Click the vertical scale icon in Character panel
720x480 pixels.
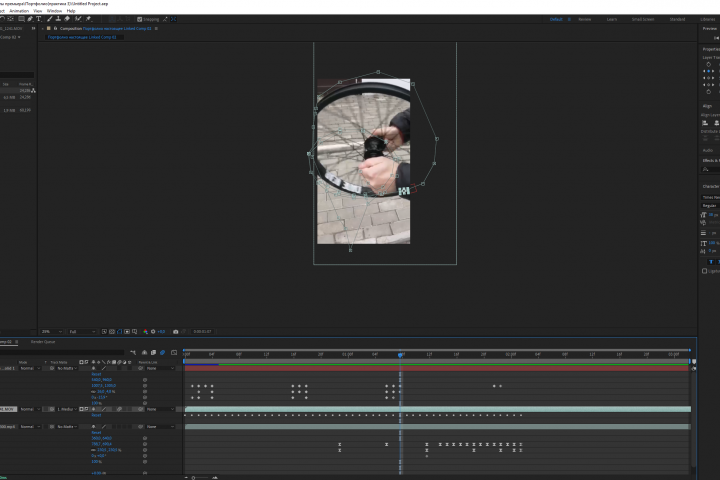703,243
